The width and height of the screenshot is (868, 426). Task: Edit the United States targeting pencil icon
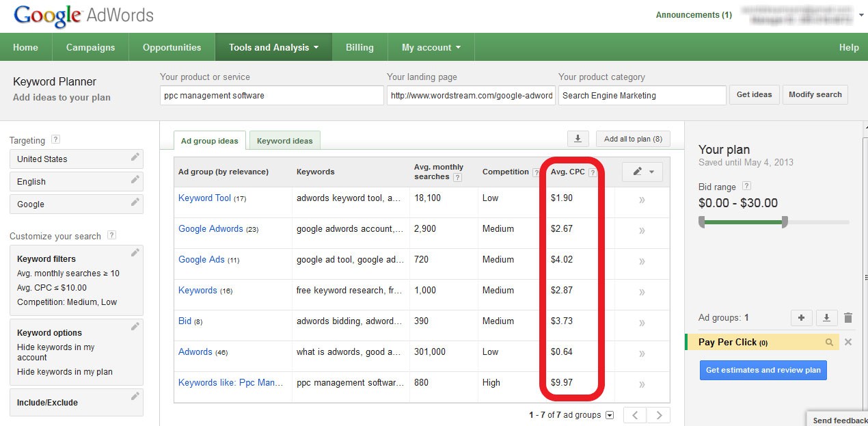coord(135,158)
